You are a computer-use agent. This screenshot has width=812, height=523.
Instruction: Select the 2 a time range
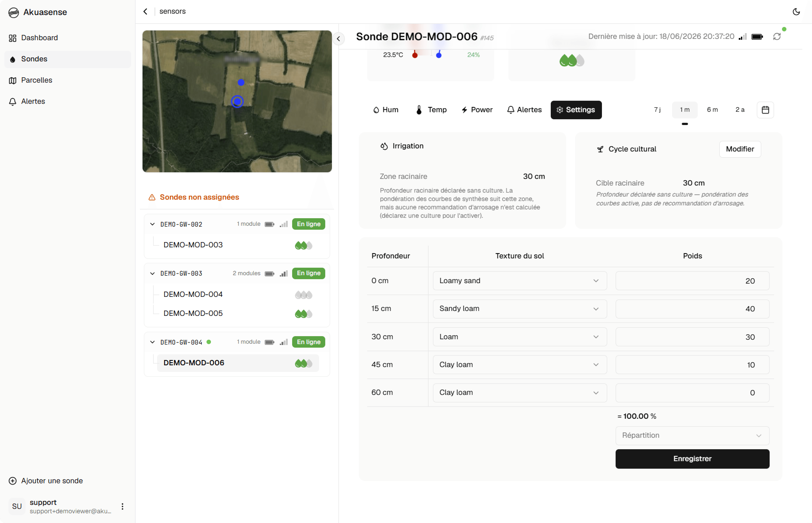click(740, 110)
